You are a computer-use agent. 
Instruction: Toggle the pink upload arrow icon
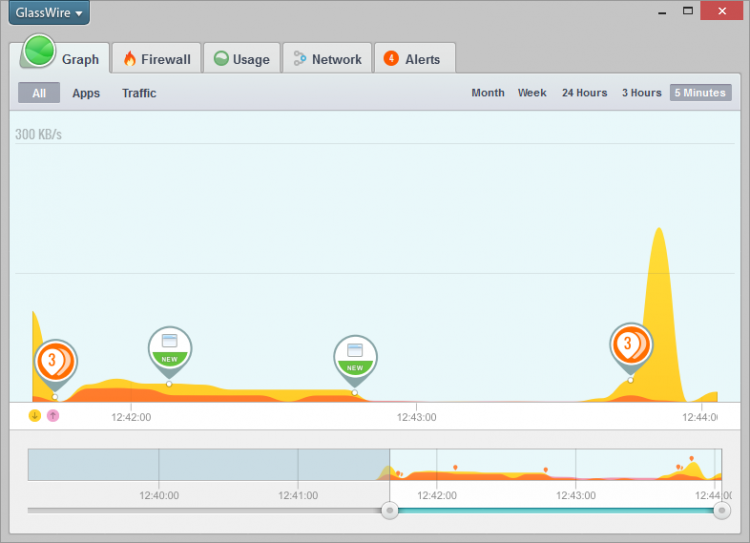coord(53,416)
